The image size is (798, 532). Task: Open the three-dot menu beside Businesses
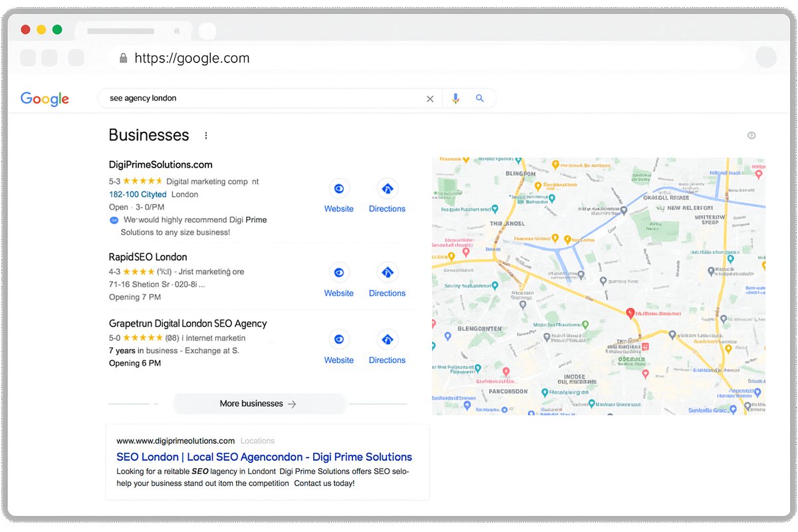[206, 136]
